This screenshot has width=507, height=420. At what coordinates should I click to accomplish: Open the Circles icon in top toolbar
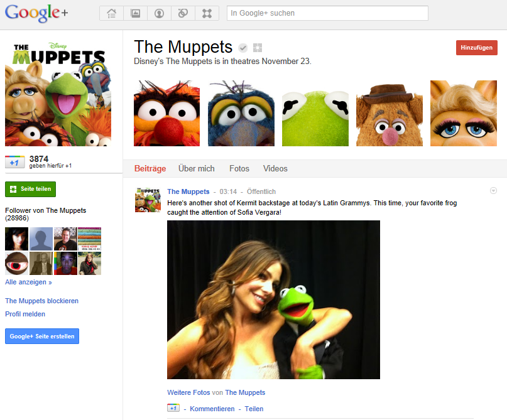point(183,13)
